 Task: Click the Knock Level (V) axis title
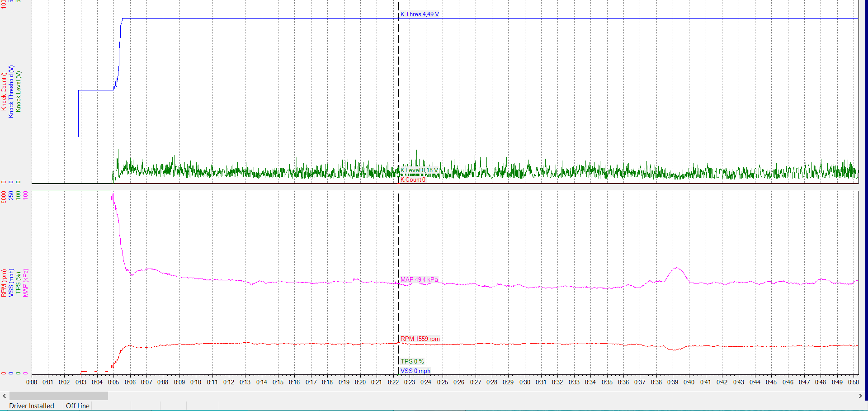(19, 91)
